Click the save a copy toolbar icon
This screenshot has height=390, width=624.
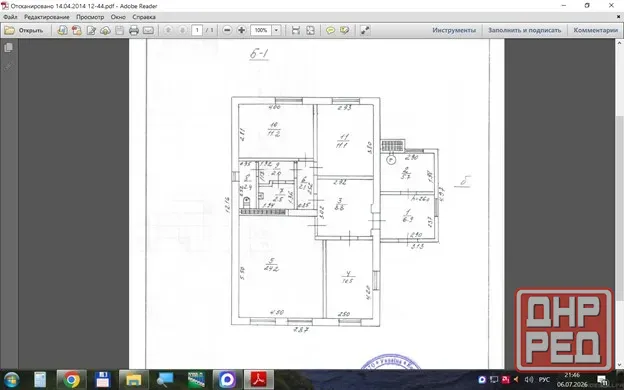point(62,30)
